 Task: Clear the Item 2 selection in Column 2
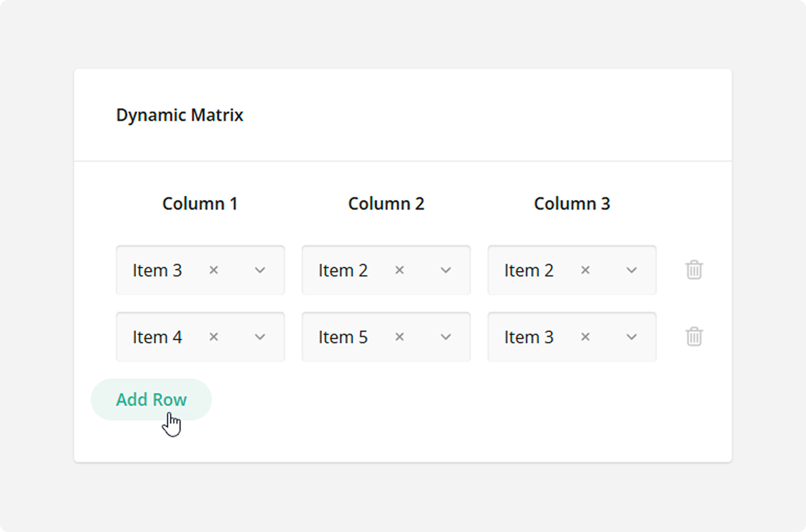click(399, 270)
